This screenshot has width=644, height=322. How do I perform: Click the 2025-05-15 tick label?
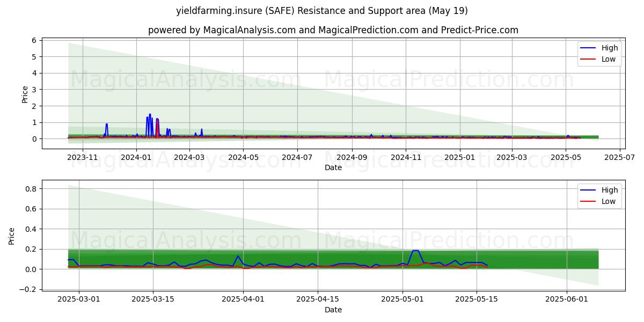click(x=477, y=299)
